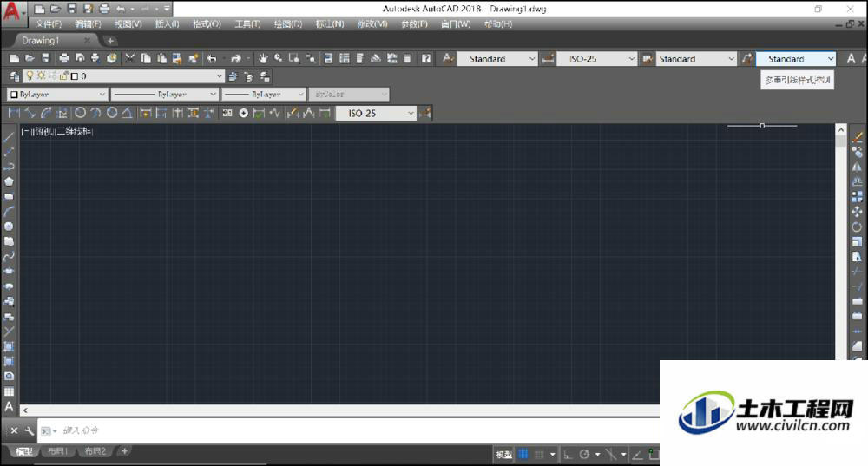Click New in the quick access toolbar

point(40,9)
